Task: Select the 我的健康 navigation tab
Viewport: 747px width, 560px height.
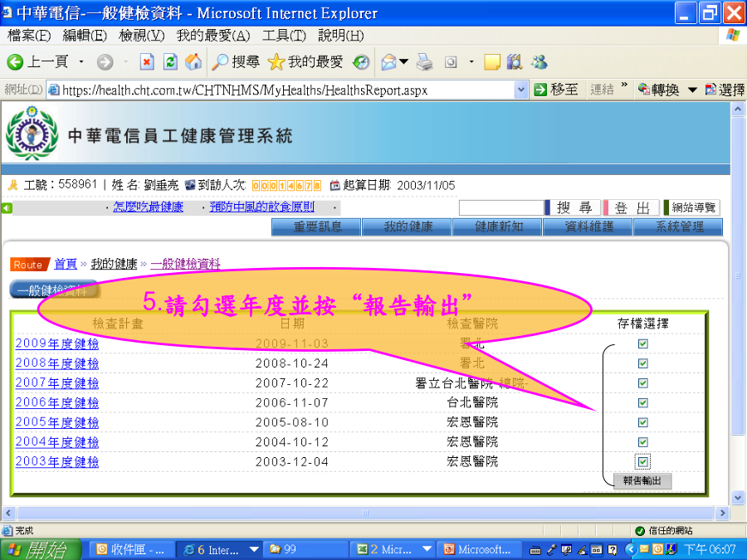Action: click(x=407, y=226)
